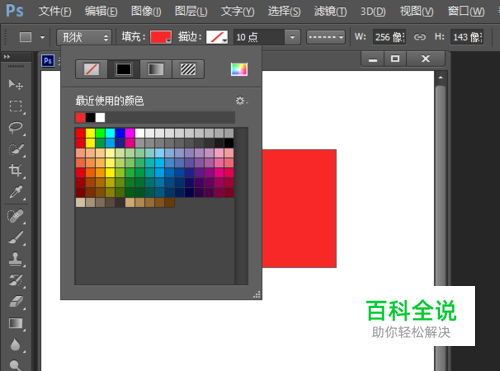Pick the recent black swatch
The image size is (500, 371).
(x=90, y=117)
